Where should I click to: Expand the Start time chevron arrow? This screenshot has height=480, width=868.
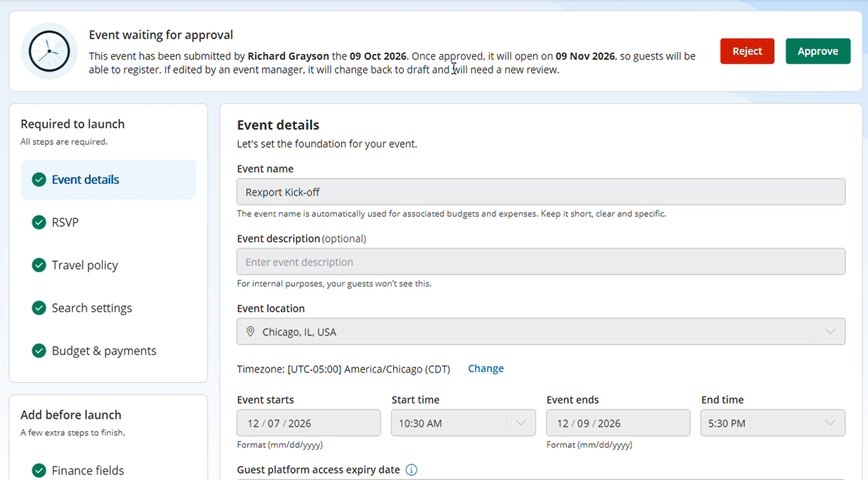pos(520,423)
